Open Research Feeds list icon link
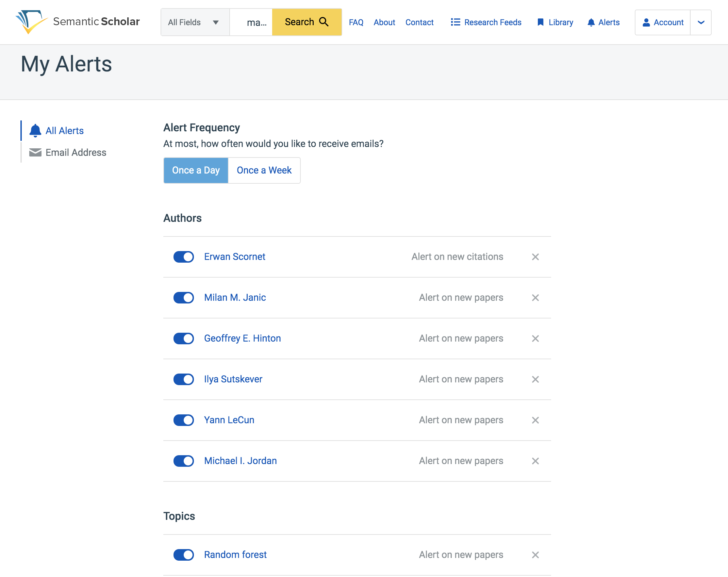Viewport: 728px width, 577px height. point(486,22)
